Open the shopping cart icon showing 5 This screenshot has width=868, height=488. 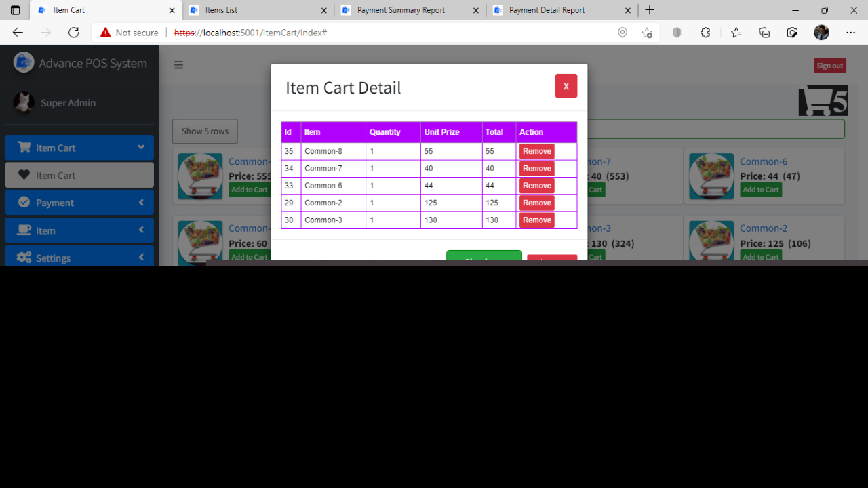tap(823, 101)
